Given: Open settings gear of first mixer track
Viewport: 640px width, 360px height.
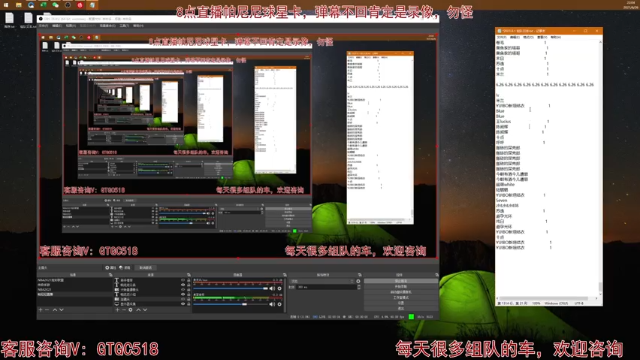Looking at the screenshot, I should [x=279, y=288].
